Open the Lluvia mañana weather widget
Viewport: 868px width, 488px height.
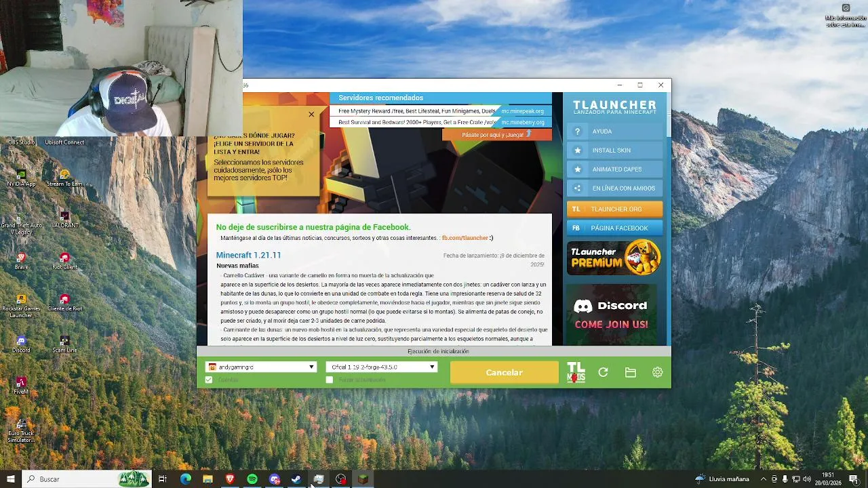[x=723, y=479]
